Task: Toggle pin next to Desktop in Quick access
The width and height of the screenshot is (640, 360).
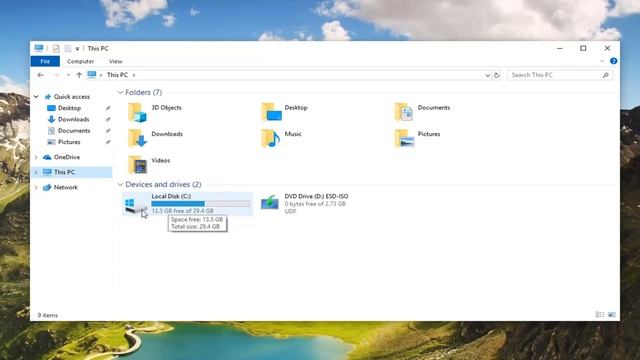Action: [x=108, y=108]
